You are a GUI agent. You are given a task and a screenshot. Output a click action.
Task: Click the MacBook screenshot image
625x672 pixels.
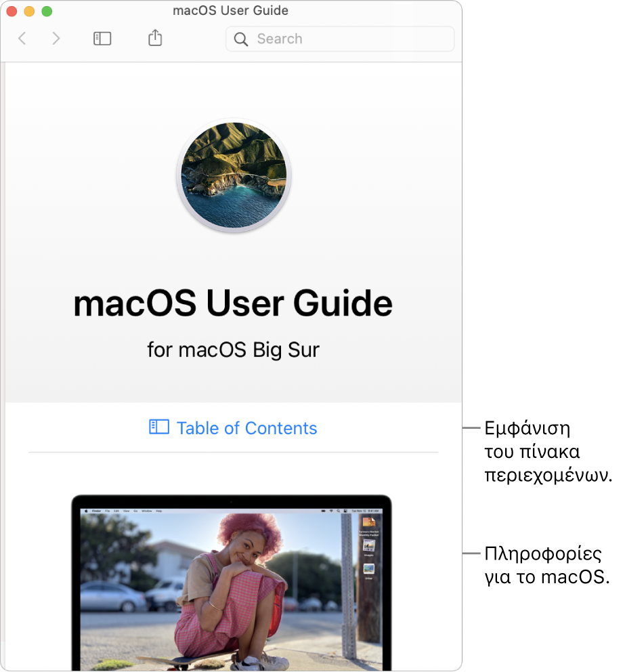(232, 583)
